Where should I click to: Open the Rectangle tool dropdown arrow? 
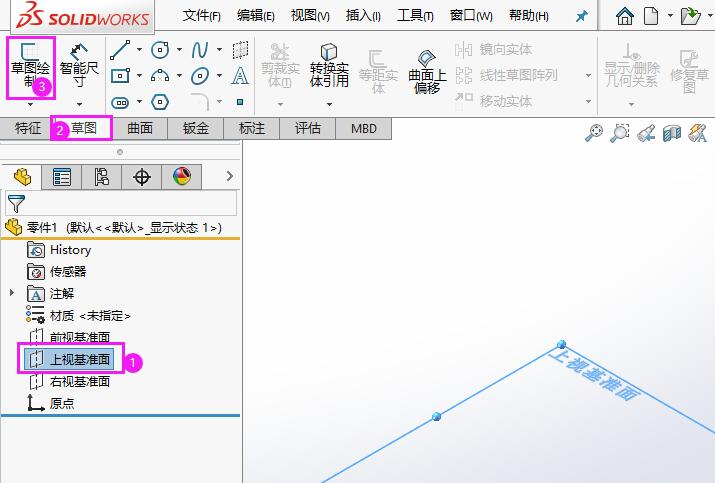tap(139, 75)
